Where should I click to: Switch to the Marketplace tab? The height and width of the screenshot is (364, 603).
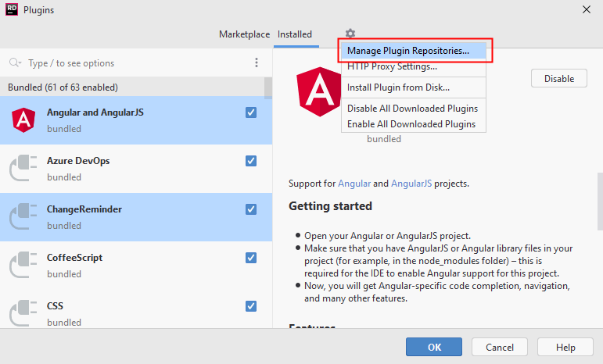coord(244,34)
